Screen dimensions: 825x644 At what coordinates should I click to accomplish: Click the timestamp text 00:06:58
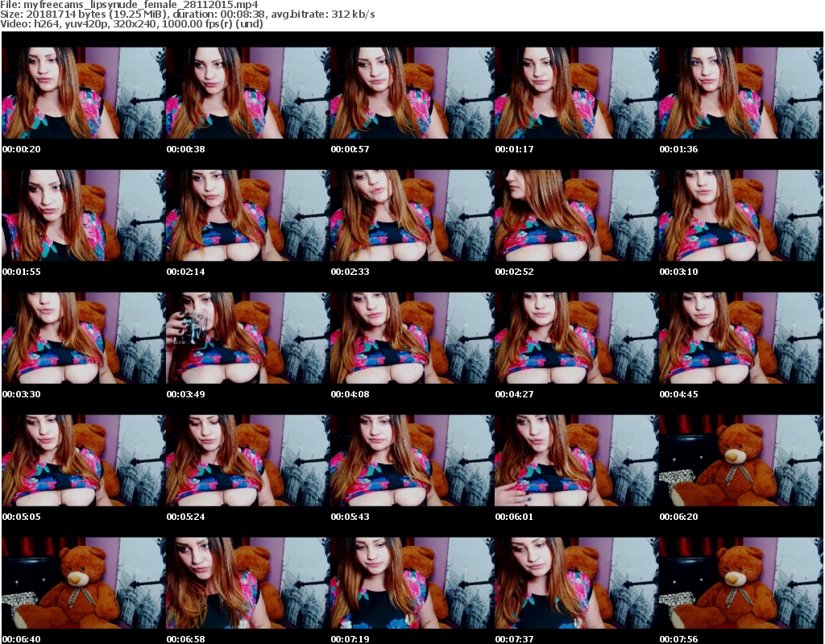(186, 638)
